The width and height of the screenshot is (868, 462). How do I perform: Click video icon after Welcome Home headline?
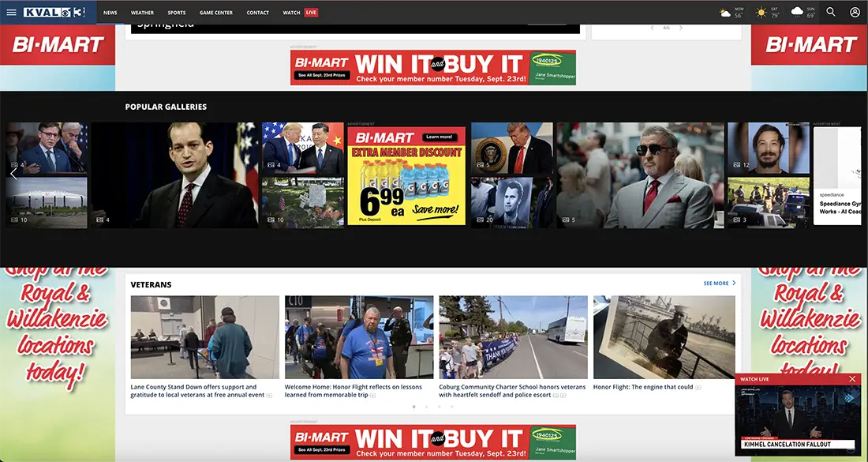click(x=373, y=395)
